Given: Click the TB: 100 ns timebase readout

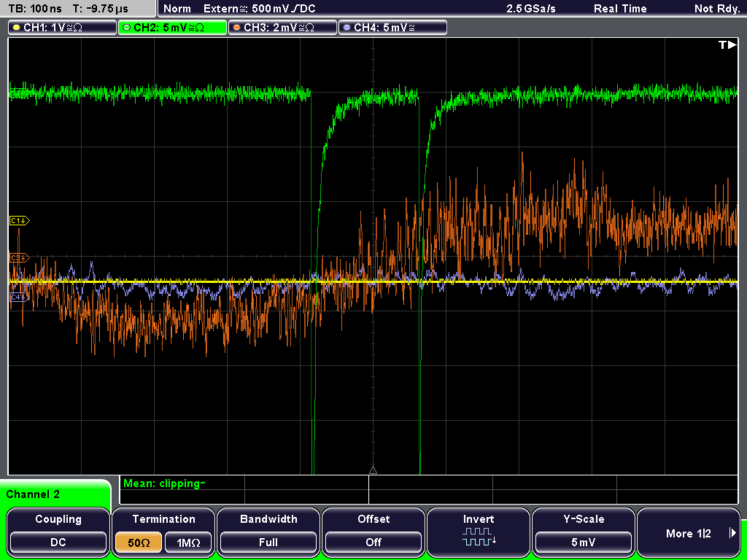Looking at the screenshot, I should coord(35,9).
